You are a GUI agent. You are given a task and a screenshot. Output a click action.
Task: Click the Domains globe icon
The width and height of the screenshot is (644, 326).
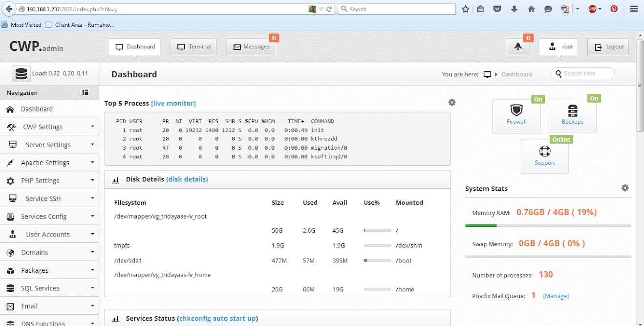click(x=10, y=253)
